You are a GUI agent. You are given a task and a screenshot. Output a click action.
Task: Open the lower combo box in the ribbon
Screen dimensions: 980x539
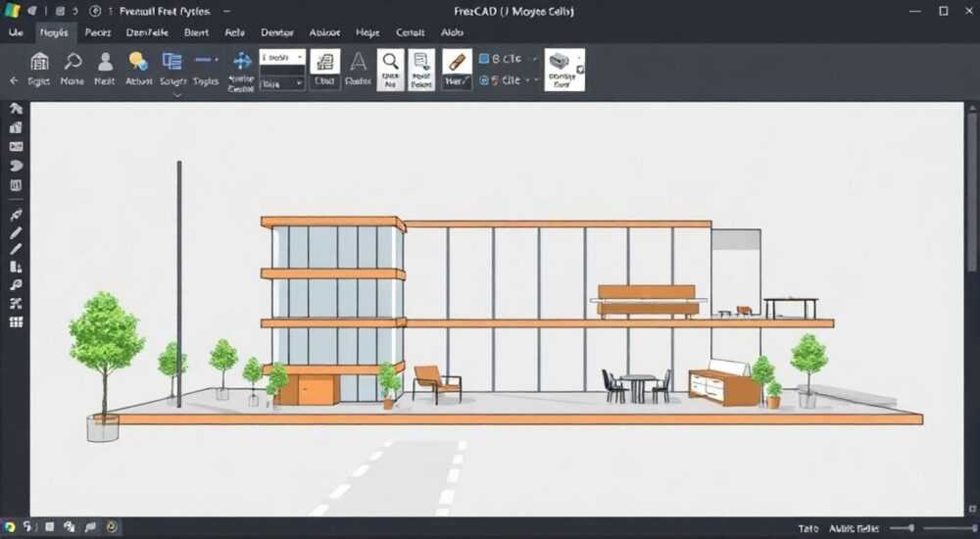pyautogui.click(x=282, y=83)
